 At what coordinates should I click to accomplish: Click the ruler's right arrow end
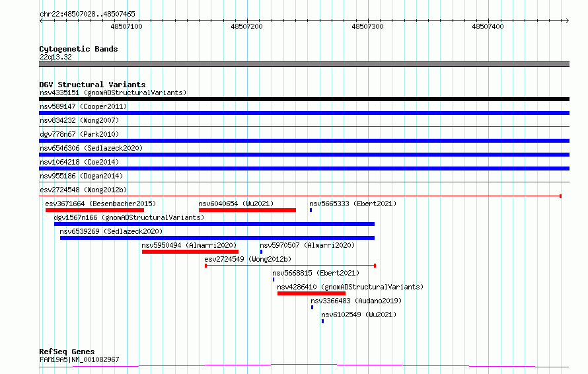[568, 20]
